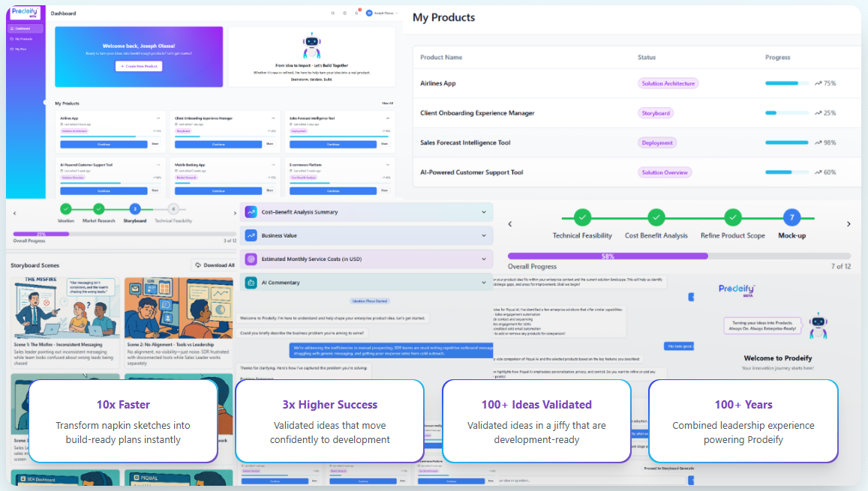This screenshot has width=868, height=491.
Task: Click completed Ideation step checkmark
Action: point(66,209)
